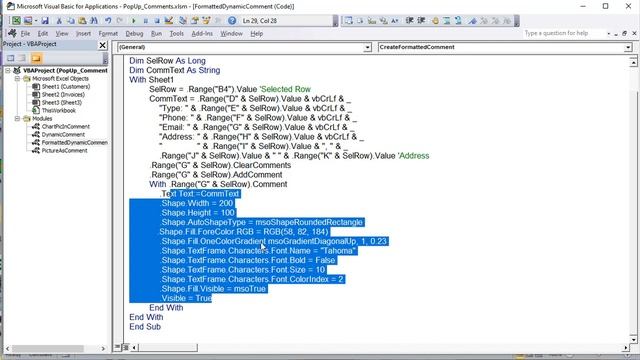Click the View Microsoft Excel icon
The image size is (640, 360).
[16, 20]
